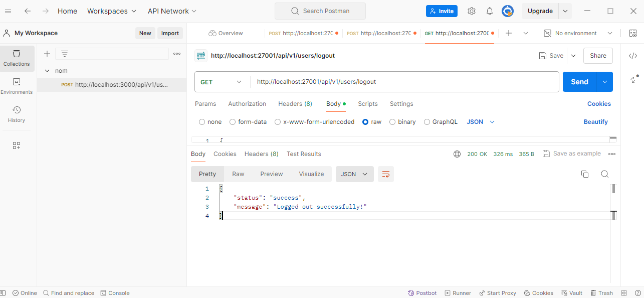Screen dimensions: 644x298
Task: Search the response body with magnifier icon
Action: click(x=604, y=174)
